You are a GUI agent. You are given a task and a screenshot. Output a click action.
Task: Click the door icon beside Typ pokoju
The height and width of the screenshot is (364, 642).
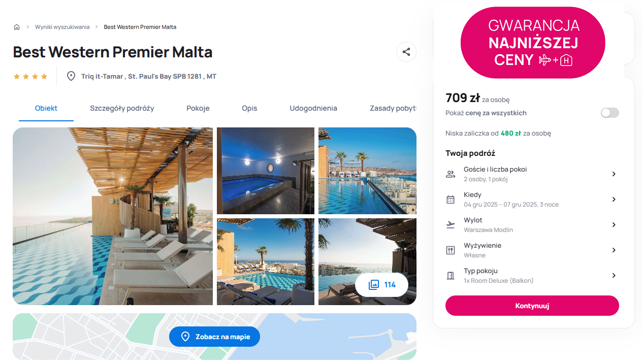(x=451, y=276)
